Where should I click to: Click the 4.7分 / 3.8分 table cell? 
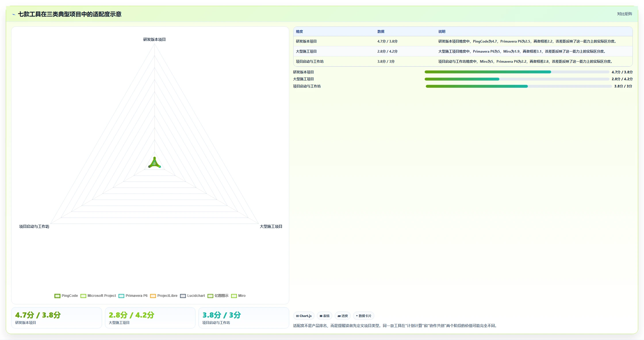[387, 41]
